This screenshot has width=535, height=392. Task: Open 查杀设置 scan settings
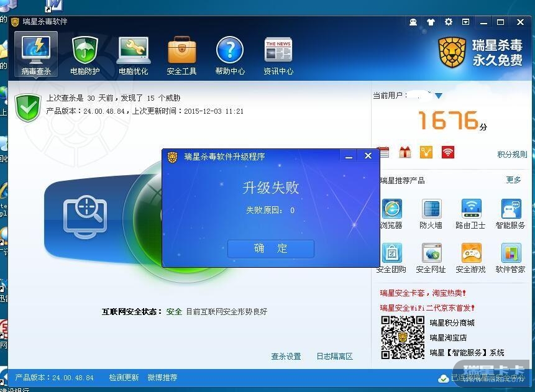[286, 357]
